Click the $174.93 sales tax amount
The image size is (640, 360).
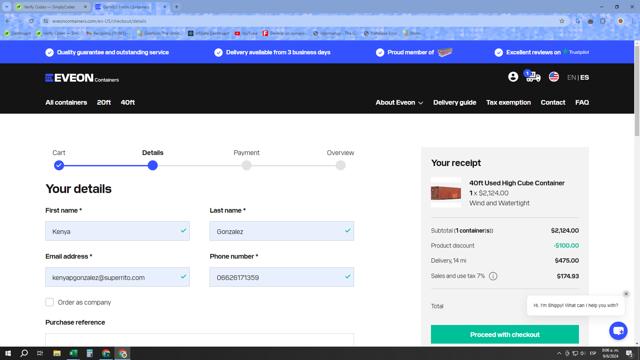pyautogui.click(x=568, y=276)
